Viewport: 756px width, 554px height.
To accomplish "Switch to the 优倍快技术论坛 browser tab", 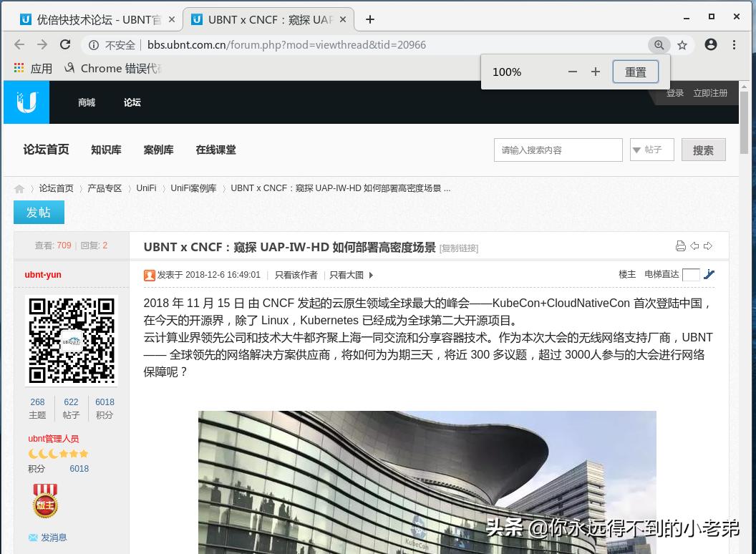I will click(x=93, y=19).
